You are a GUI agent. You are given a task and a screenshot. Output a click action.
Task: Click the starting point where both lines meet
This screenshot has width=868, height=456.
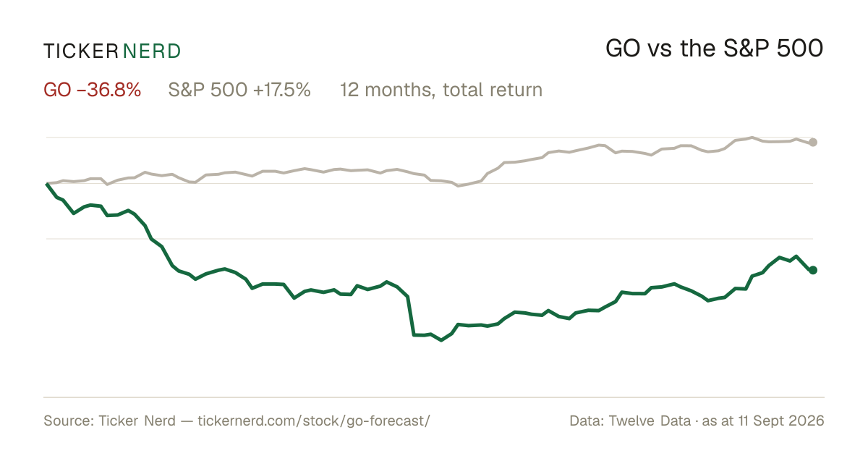pyautogui.click(x=47, y=184)
